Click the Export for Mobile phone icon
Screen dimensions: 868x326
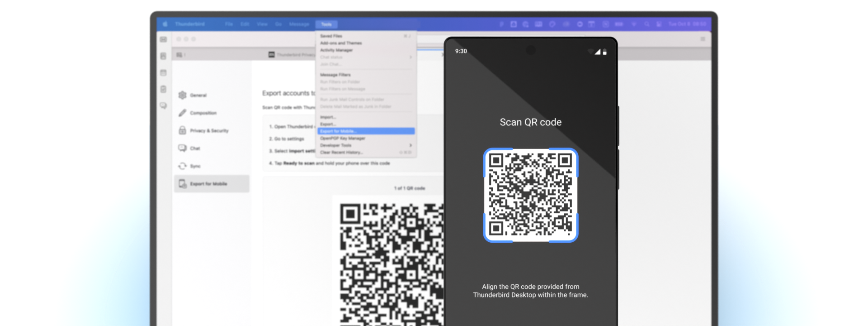coord(182,183)
